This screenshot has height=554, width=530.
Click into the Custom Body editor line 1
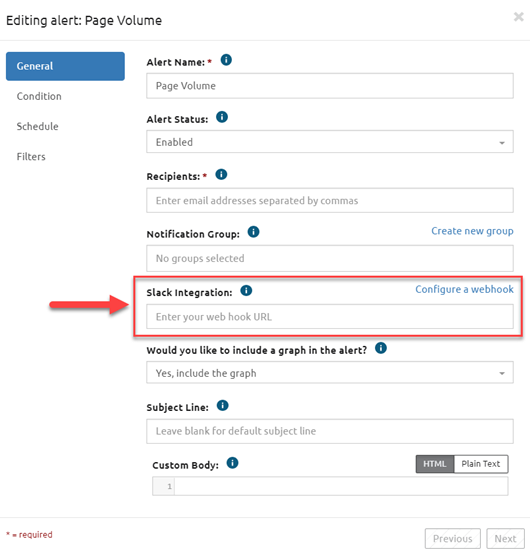point(341,486)
